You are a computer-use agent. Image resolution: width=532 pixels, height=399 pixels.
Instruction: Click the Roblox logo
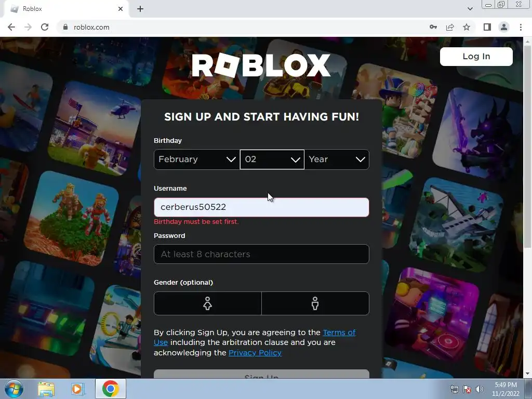tap(261, 65)
